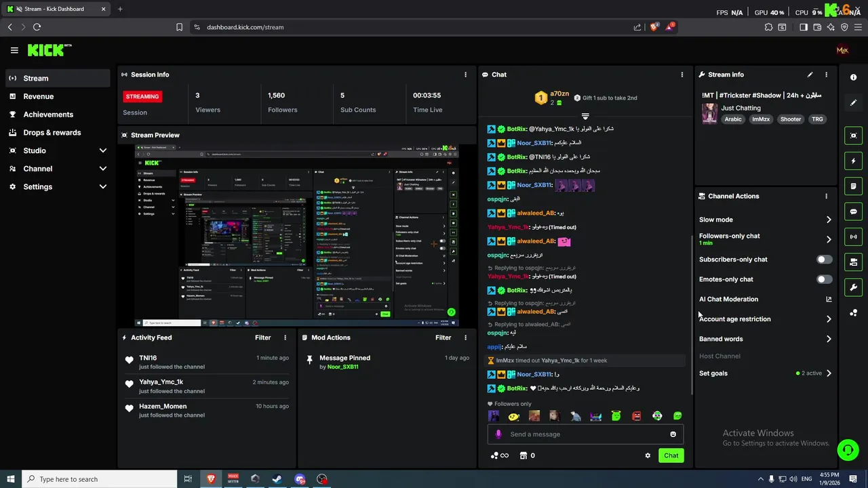This screenshot has width=868, height=488.
Task: Toggle the channel actions widget icon in right sidebar
Action: [854, 262]
